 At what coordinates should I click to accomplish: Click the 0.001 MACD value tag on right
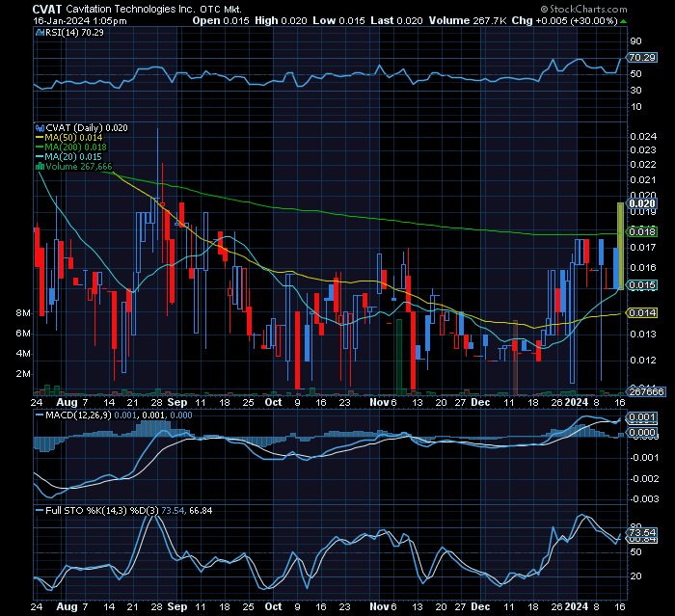tap(642, 417)
